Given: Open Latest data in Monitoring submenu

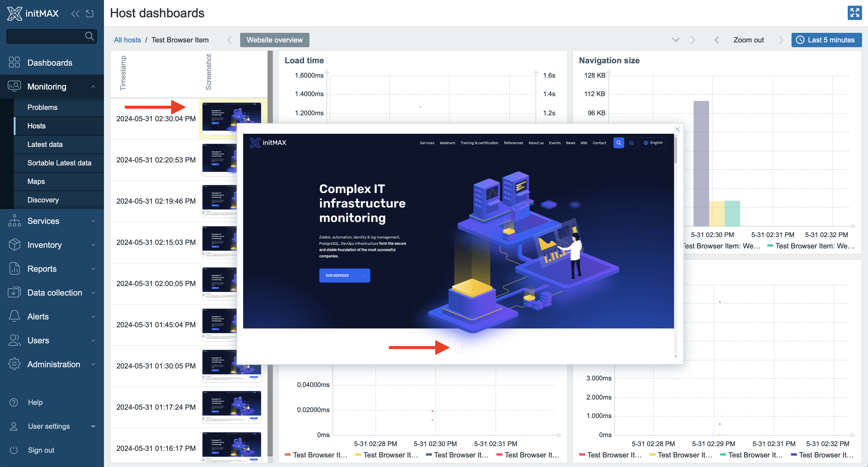Looking at the screenshot, I should (x=45, y=144).
